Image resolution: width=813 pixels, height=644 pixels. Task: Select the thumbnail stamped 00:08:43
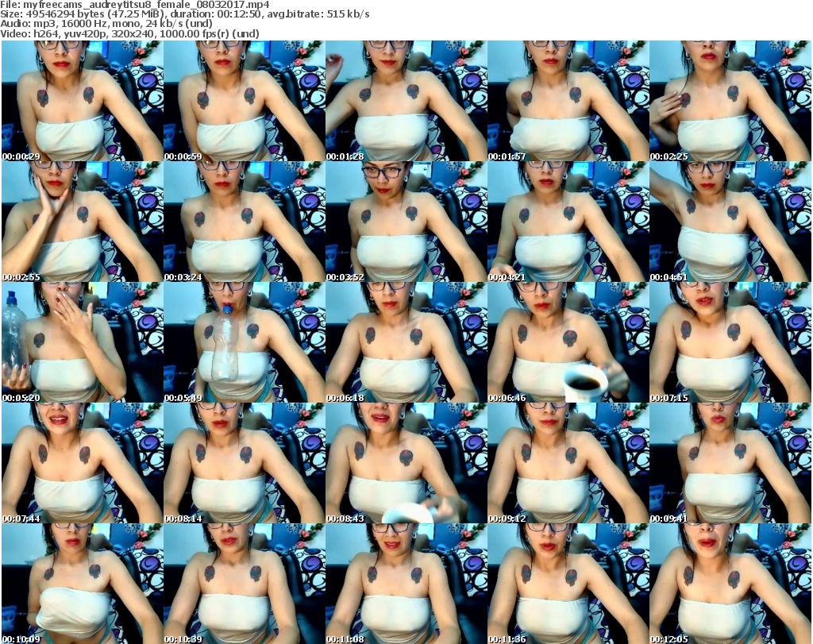(x=406, y=463)
